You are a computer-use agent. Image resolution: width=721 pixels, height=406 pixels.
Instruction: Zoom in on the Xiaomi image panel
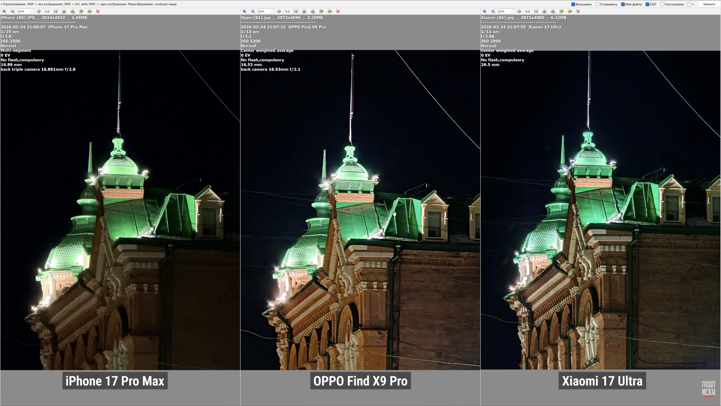[484, 11]
